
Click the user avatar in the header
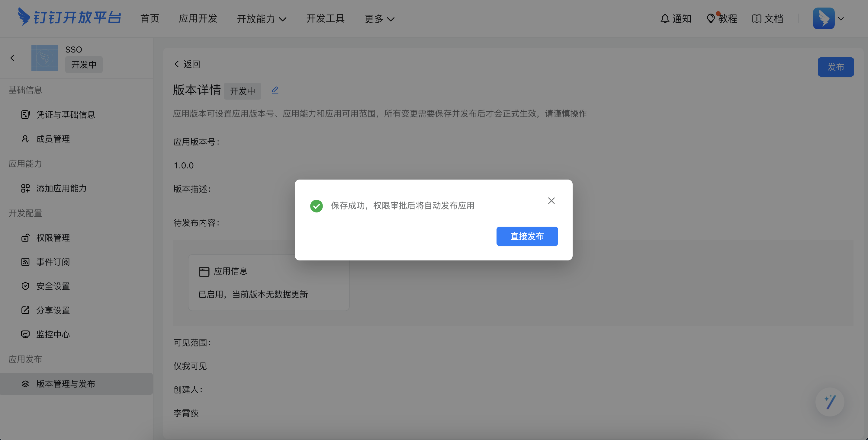(824, 18)
